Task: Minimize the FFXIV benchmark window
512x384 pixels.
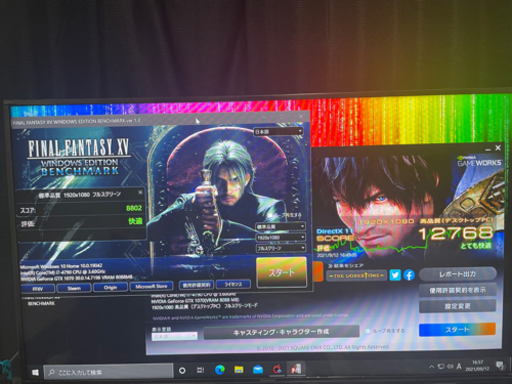Action: pos(488,149)
